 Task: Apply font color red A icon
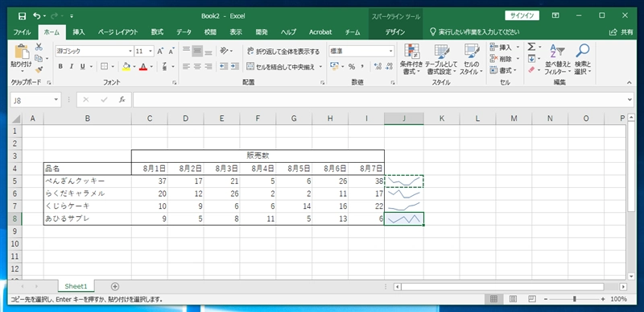[143, 66]
